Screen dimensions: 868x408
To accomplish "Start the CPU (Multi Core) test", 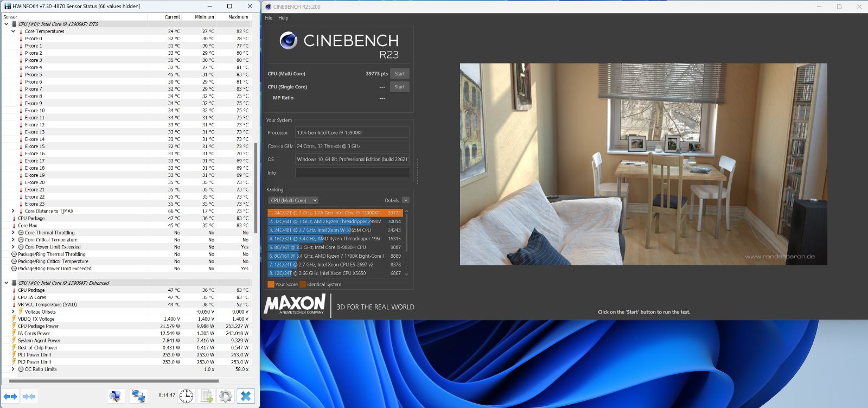I will (x=400, y=74).
